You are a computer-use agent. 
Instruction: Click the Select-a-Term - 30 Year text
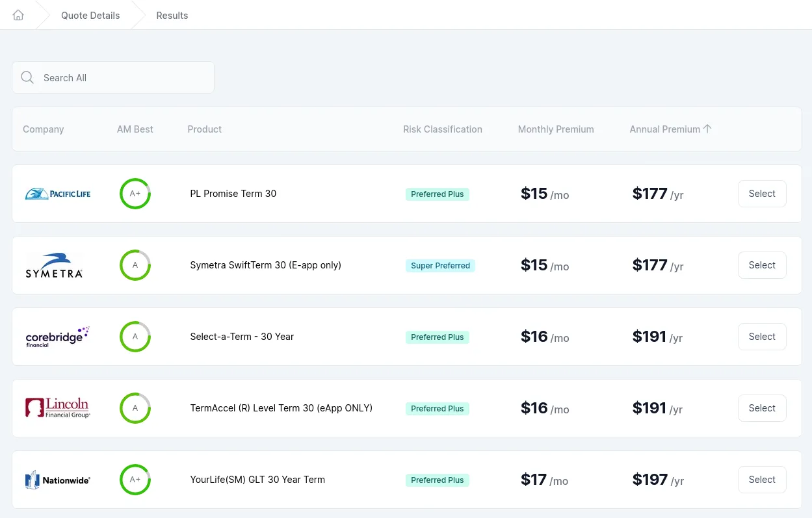242,337
